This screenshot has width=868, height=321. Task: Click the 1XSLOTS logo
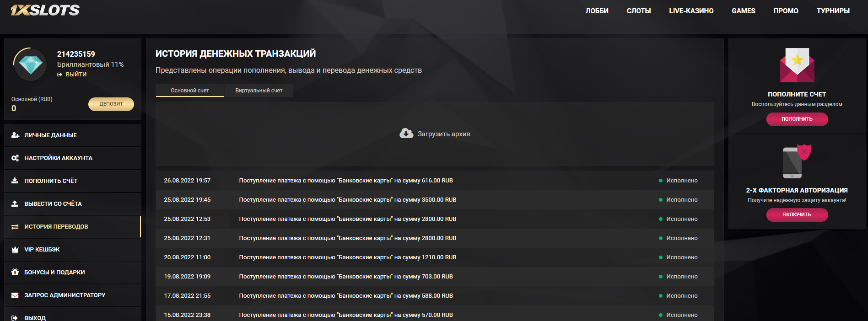[45, 10]
